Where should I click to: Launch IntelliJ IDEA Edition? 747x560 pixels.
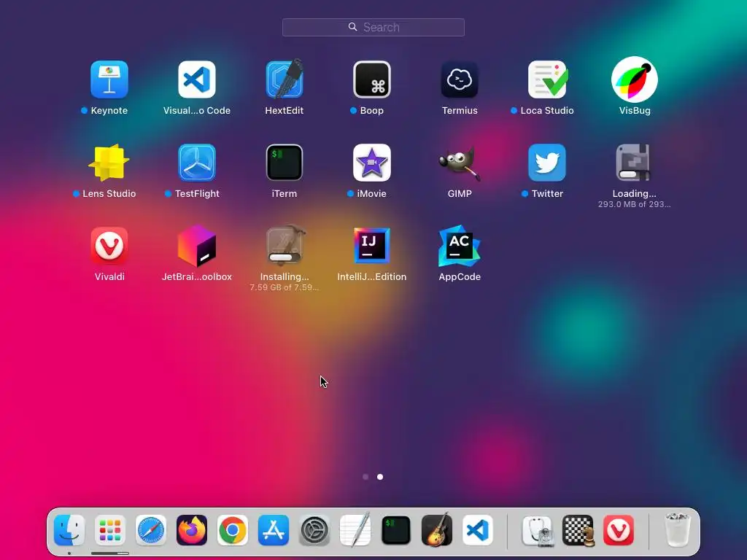click(x=372, y=246)
